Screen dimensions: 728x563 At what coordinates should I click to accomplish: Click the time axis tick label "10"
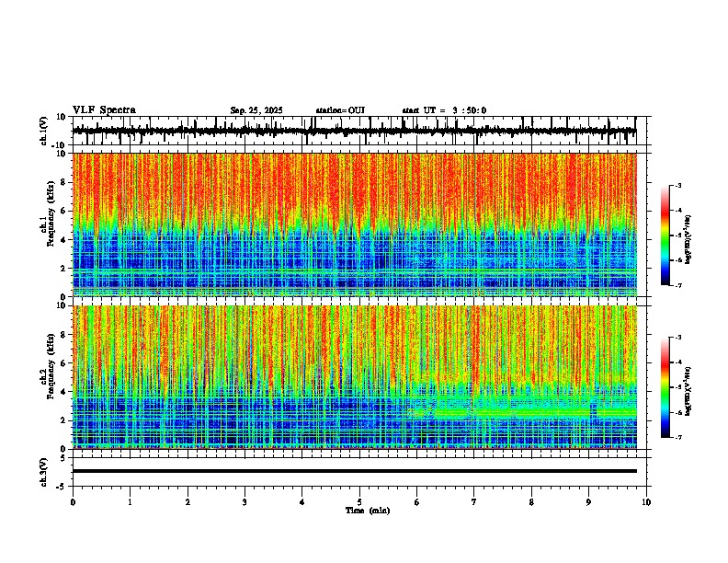coord(646,502)
